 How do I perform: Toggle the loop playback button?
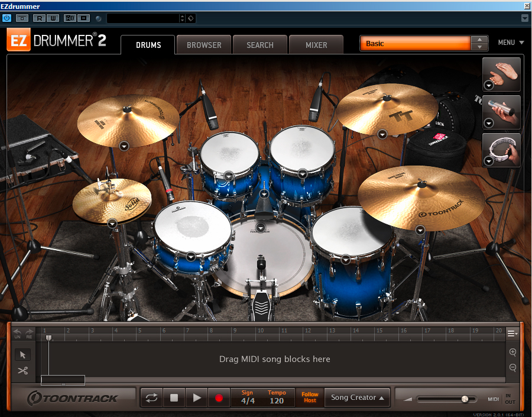tap(152, 397)
